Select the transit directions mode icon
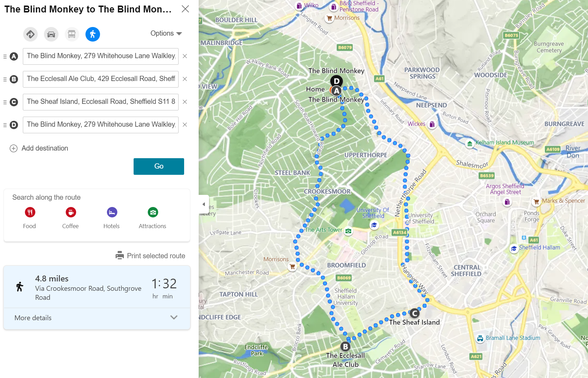The height and width of the screenshot is (378, 588). (x=72, y=34)
